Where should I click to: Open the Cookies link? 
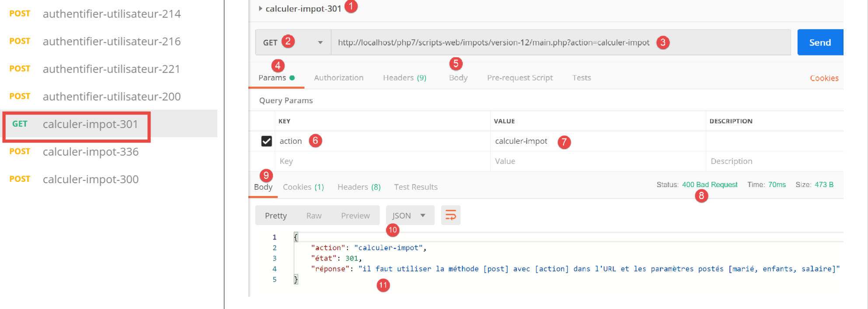point(824,78)
